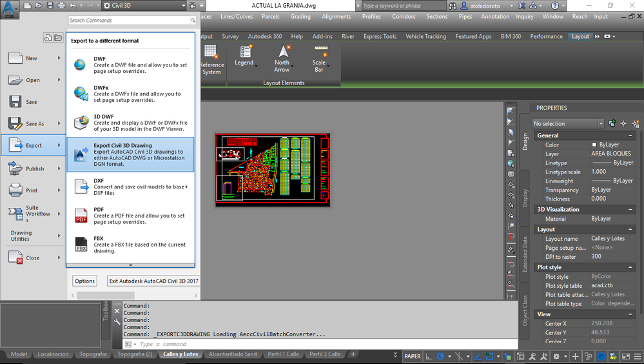
Task: Toggle PAPER space button in status bar
Action: tap(412, 357)
